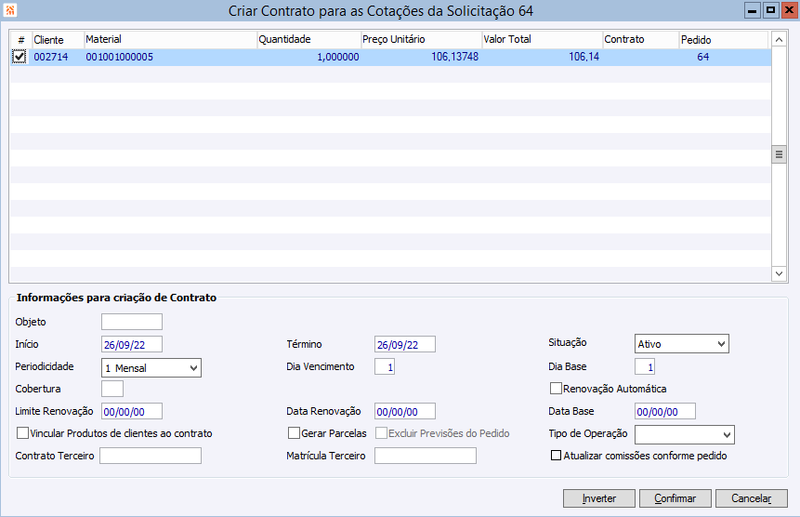Minimize the Criar Contrato window
This screenshot has width=800, height=517.
point(752,10)
